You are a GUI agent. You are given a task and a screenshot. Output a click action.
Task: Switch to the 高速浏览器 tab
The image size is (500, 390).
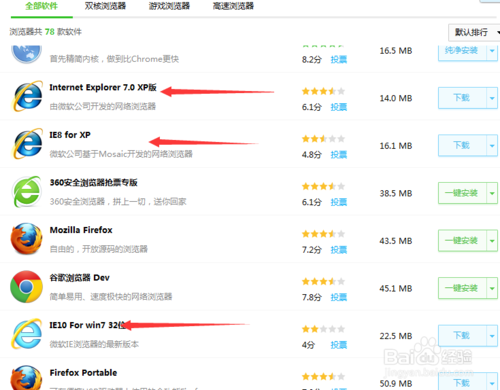(233, 6)
